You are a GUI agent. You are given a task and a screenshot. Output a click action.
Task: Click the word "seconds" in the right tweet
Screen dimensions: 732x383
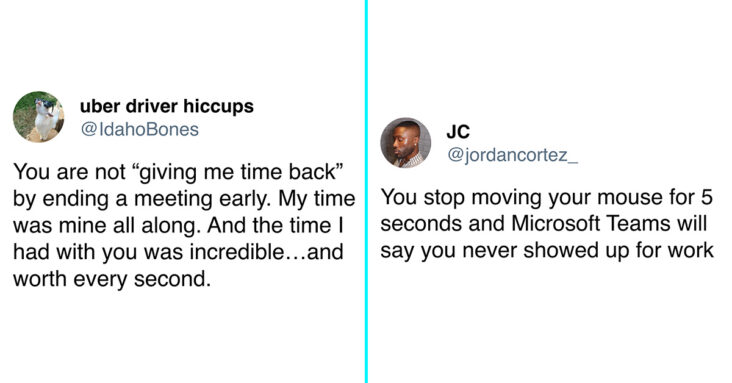(421, 223)
